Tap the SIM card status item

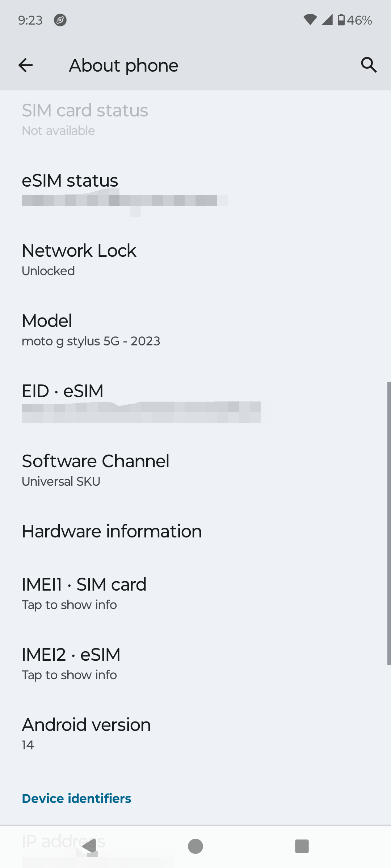tap(195, 119)
